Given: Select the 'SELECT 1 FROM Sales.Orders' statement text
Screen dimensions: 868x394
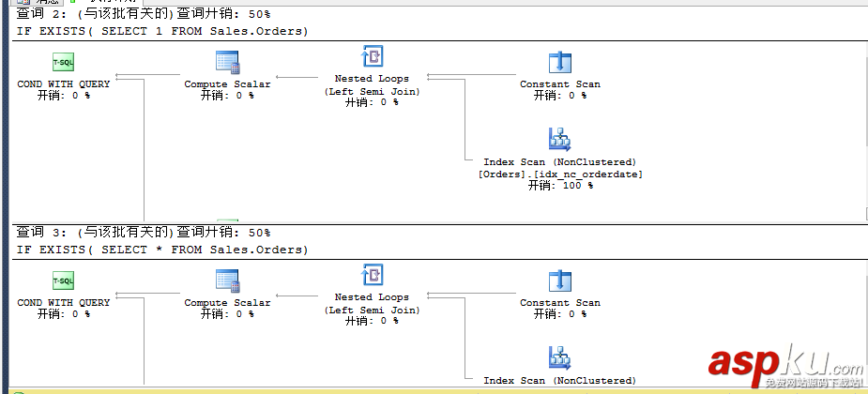Looking at the screenshot, I should (x=205, y=32).
